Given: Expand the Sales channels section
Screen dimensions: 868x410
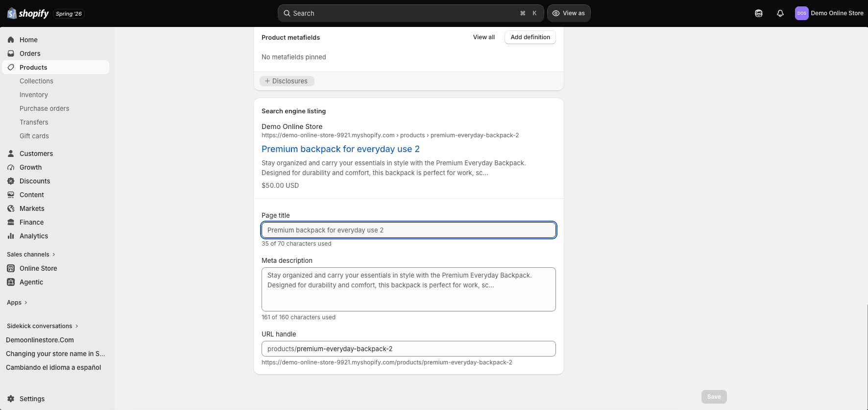Looking at the screenshot, I should (31, 255).
